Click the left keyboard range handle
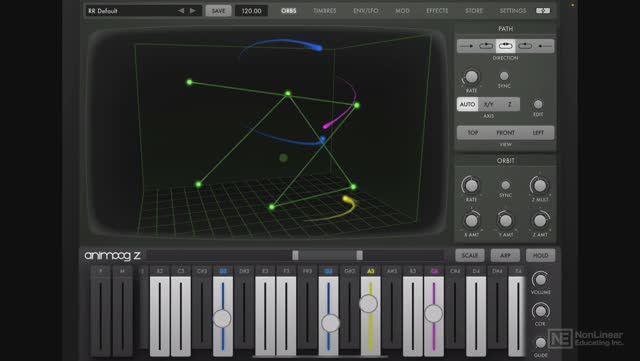Viewport: 640px width, 361px height. [x=295, y=255]
